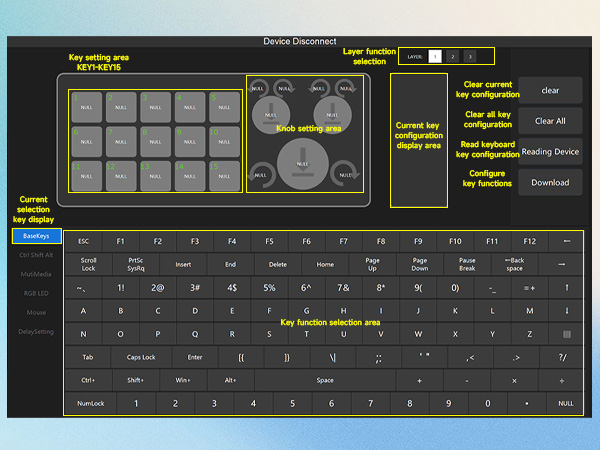Click the Shift+ modifier key

[136, 380]
